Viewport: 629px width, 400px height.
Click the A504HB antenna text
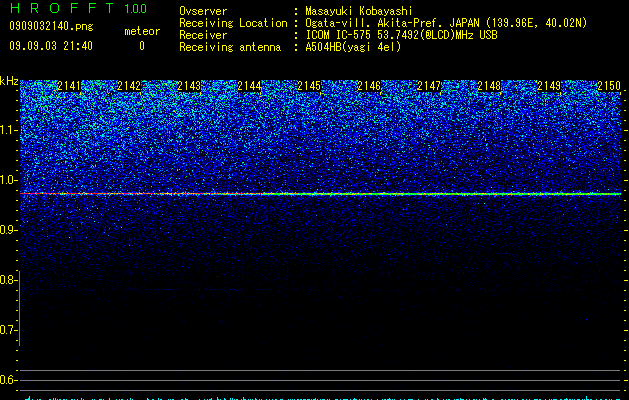[x=353, y=47]
